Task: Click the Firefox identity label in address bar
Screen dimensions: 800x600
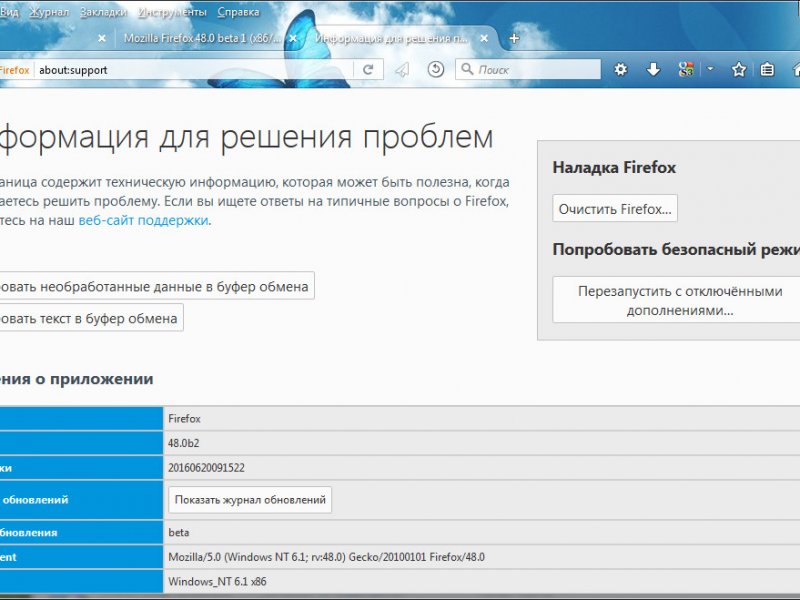Action: coord(14,70)
